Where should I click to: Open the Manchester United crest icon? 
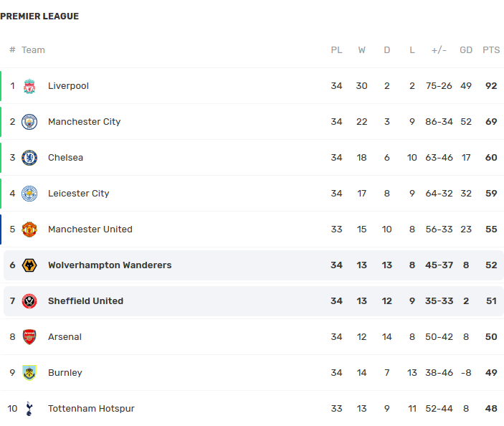pos(29,229)
